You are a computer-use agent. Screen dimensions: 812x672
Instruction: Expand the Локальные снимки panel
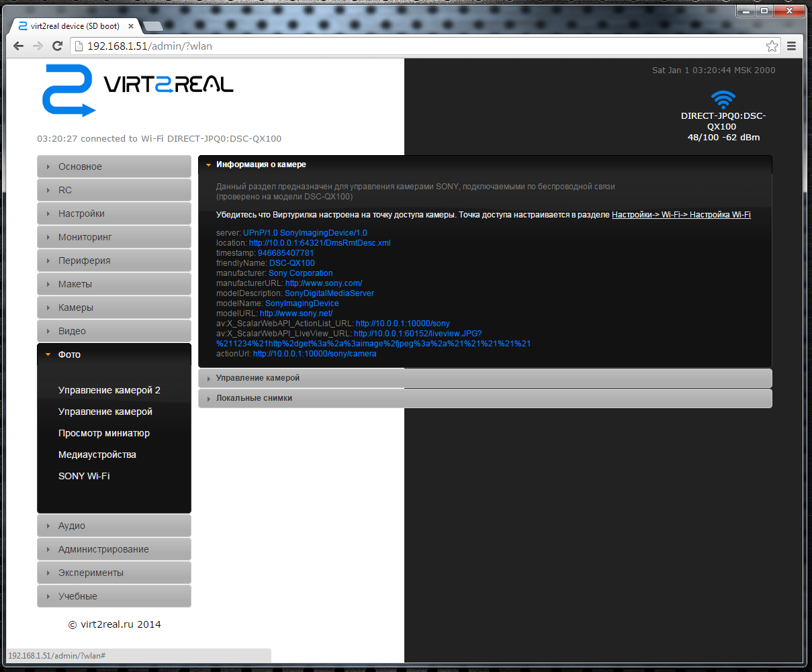pyautogui.click(x=485, y=398)
